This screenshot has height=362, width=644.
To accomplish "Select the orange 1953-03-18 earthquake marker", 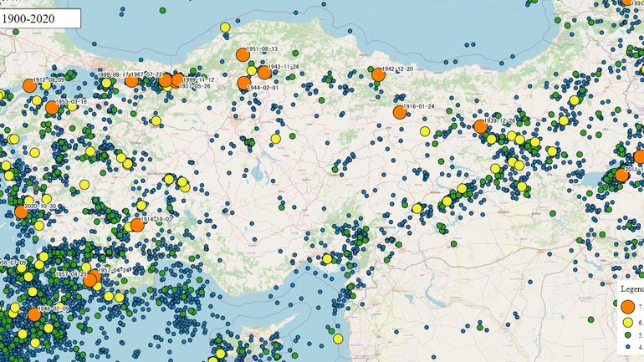I will pyautogui.click(x=52, y=108).
